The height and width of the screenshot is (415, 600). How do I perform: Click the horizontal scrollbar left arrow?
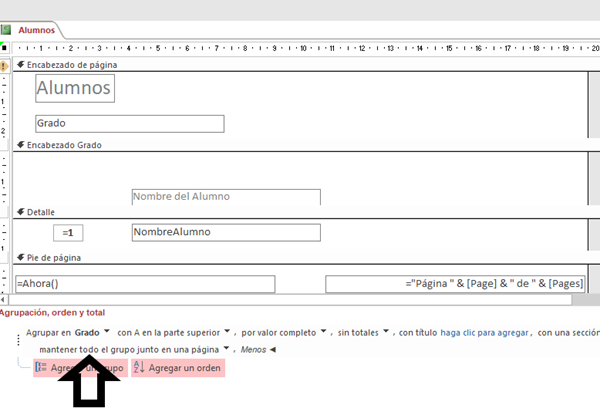coord(3,300)
